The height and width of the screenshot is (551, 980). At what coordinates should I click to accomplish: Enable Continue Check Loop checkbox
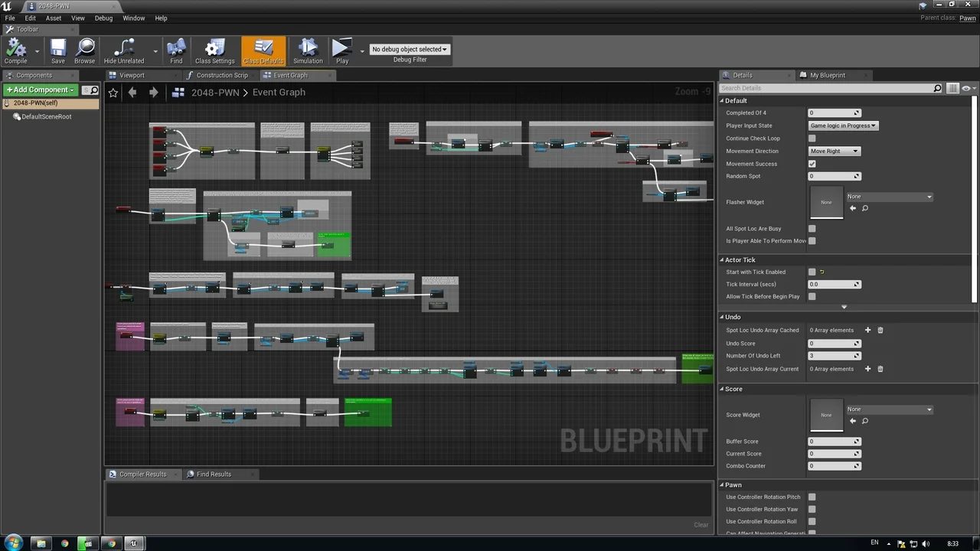pyautogui.click(x=812, y=139)
